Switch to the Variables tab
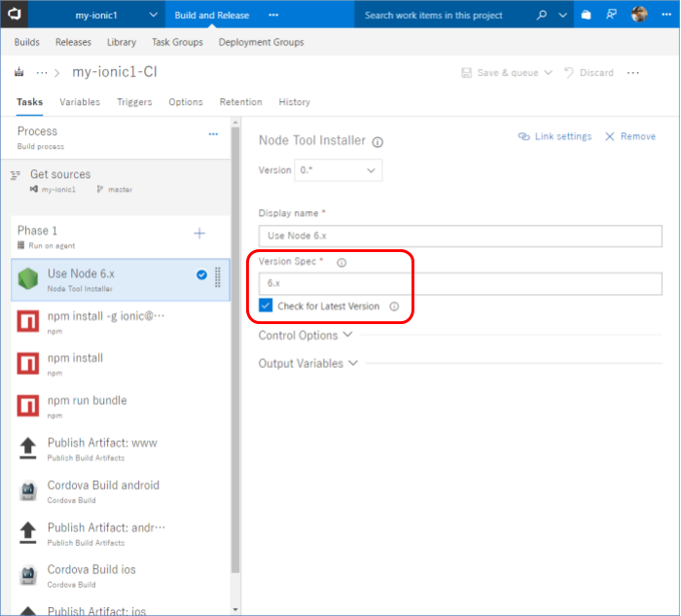Image resolution: width=681 pixels, height=616 pixels. click(80, 102)
